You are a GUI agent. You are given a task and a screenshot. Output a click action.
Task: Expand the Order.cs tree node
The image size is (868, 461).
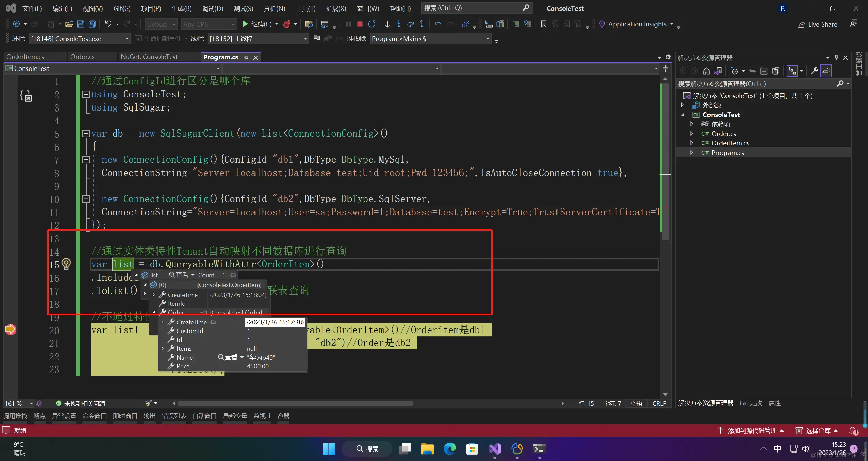(692, 134)
